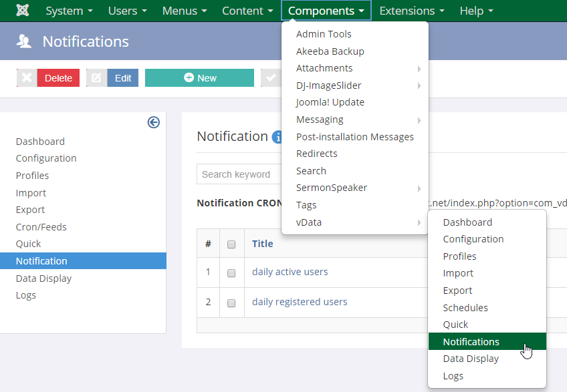Click the info icon beside Notification heading
The height and width of the screenshot is (392, 567).
277,137
